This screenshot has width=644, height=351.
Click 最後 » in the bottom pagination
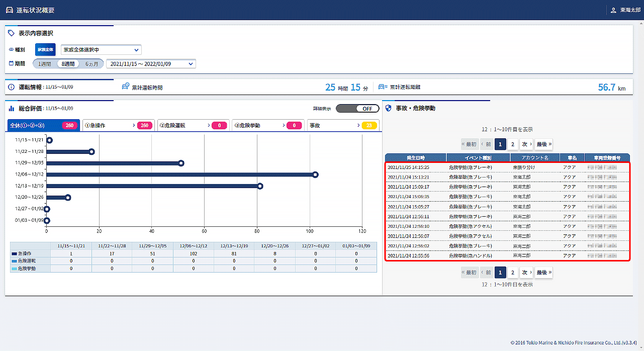point(544,273)
